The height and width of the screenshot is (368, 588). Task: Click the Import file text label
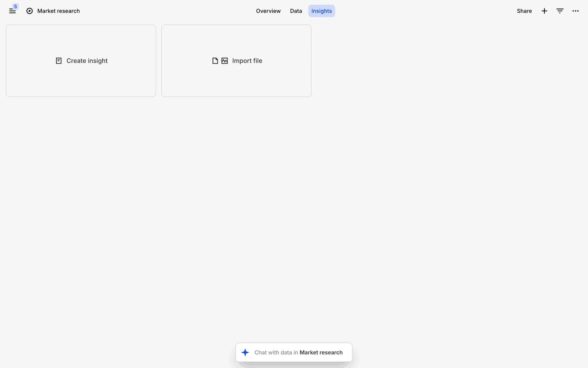point(247,61)
